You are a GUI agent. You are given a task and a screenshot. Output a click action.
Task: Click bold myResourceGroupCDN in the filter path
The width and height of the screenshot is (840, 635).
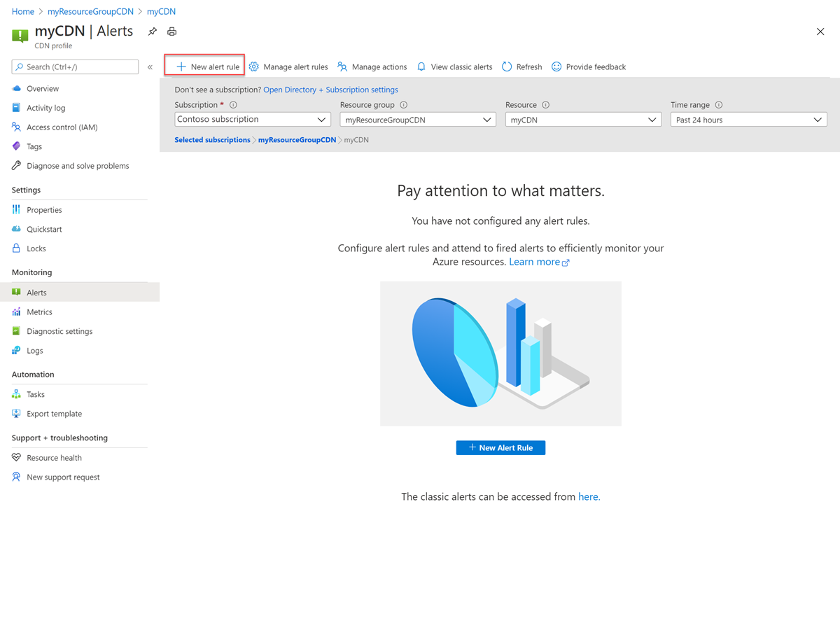(x=297, y=140)
